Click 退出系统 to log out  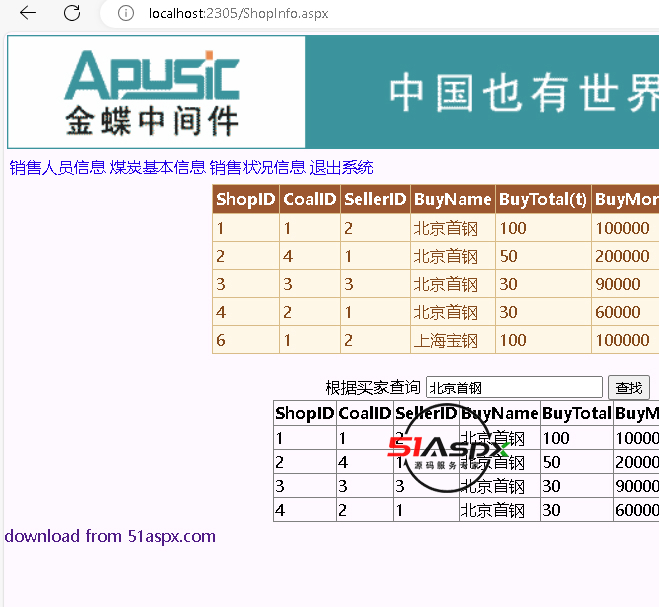pyautogui.click(x=341, y=167)
